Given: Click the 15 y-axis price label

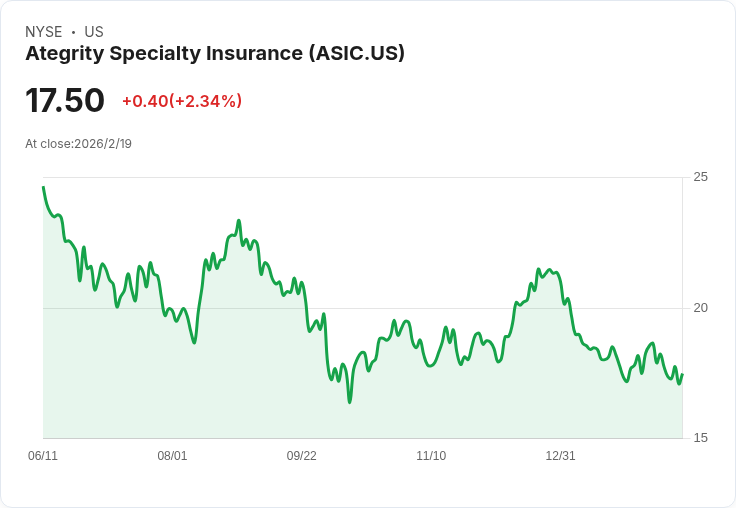Looking at the screenshot, I should coord(701,438).
